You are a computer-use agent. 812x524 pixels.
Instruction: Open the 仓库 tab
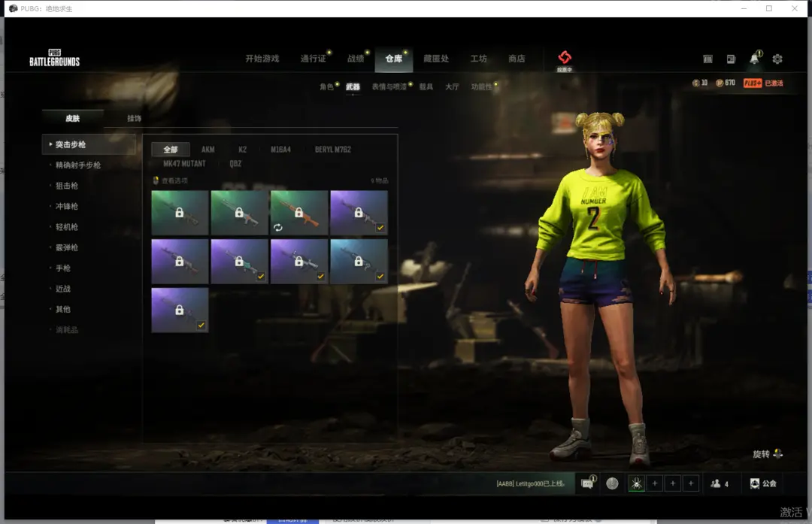[393, 59]
